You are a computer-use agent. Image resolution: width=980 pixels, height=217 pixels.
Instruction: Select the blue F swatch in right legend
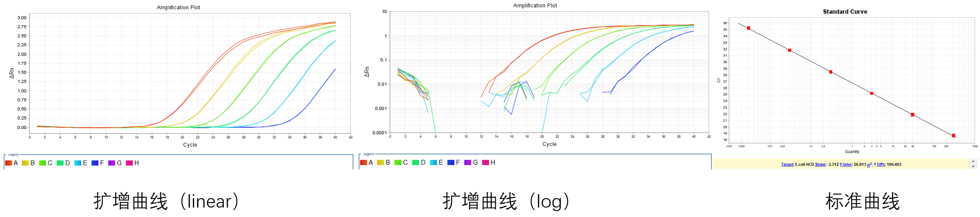pyautogui.click(x=451, y=163)
